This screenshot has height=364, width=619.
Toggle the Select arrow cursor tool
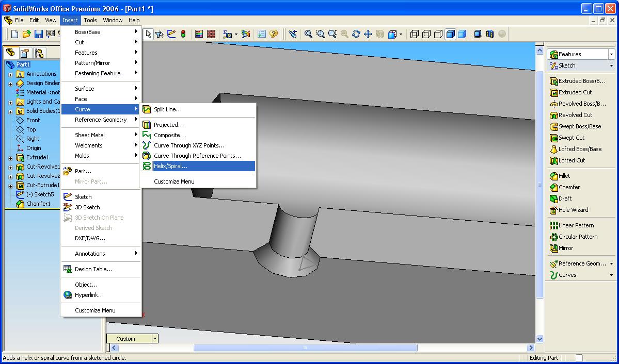[148, 35]
